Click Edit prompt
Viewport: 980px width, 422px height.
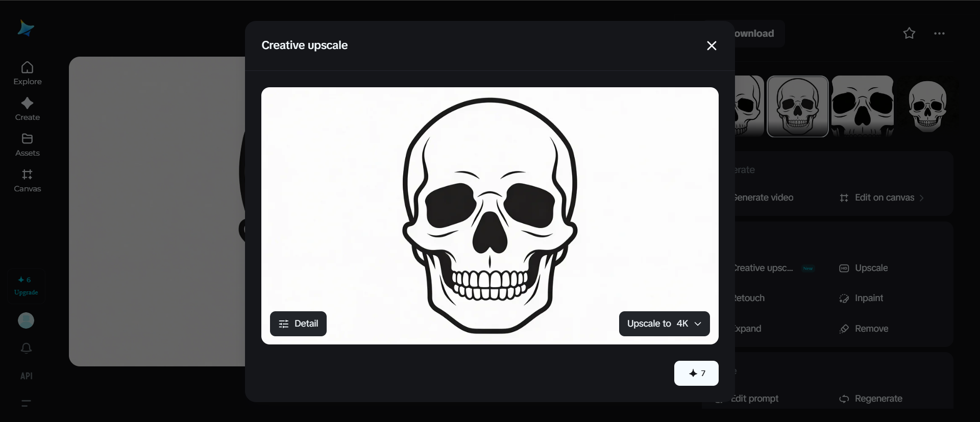[754, 399]
